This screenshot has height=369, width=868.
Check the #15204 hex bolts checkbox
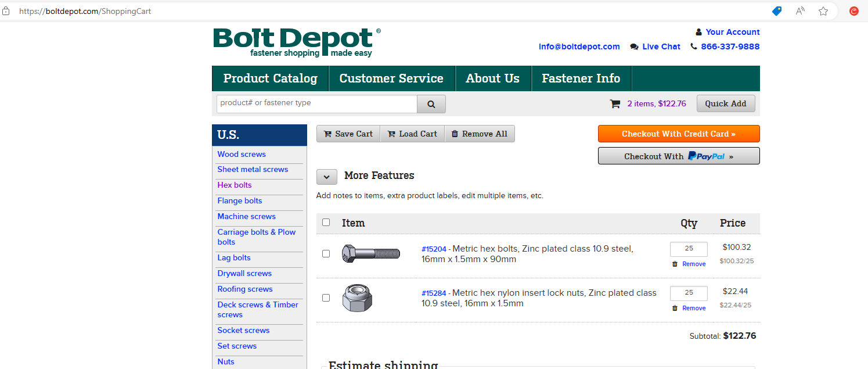[x=326, y=253]
